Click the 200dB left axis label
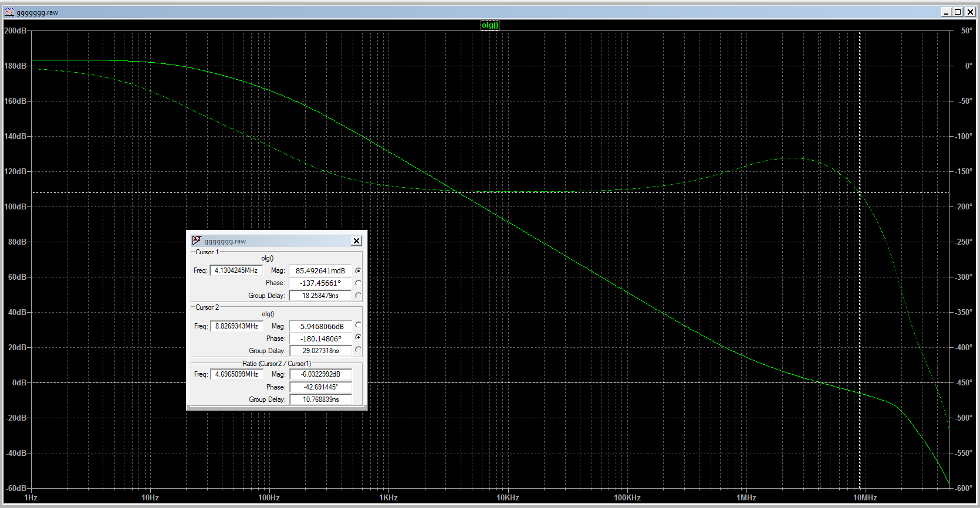This screenshot has height=508, width=980. coord(15,31)
